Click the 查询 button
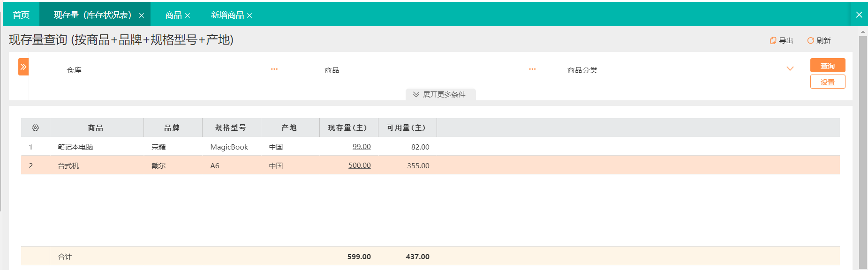 pyautogui.click(x=828, y=66)
